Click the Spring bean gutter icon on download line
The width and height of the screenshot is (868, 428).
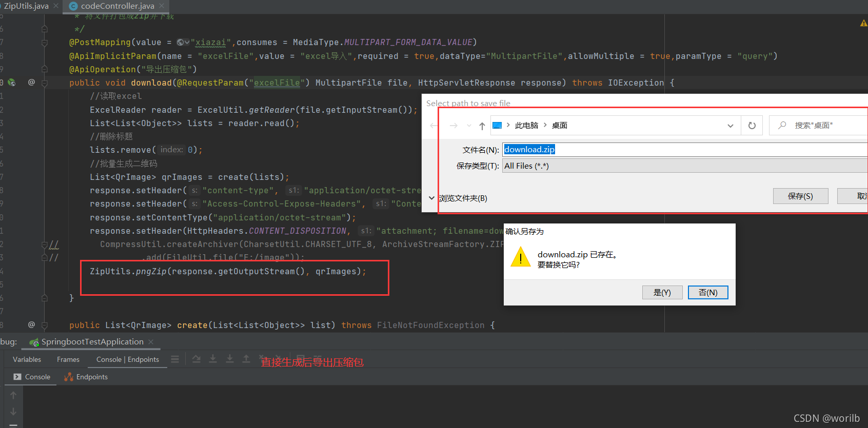[12, 82]
